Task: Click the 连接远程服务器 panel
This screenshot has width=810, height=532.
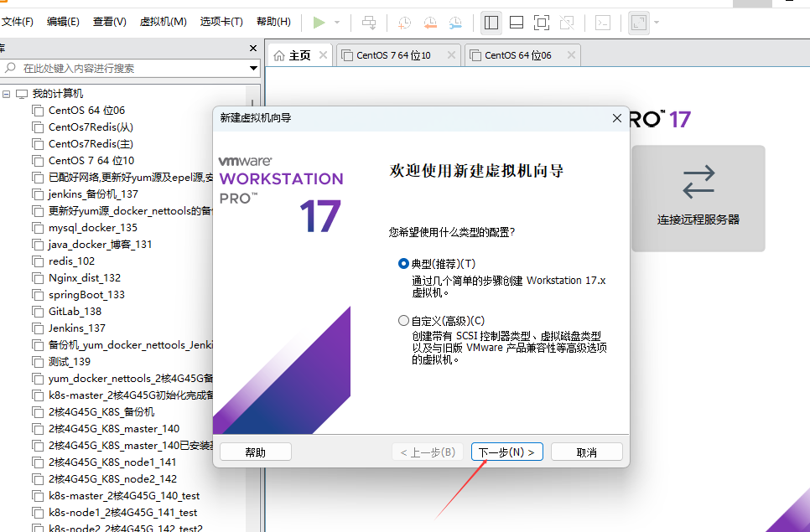Action: coord(698,199)
